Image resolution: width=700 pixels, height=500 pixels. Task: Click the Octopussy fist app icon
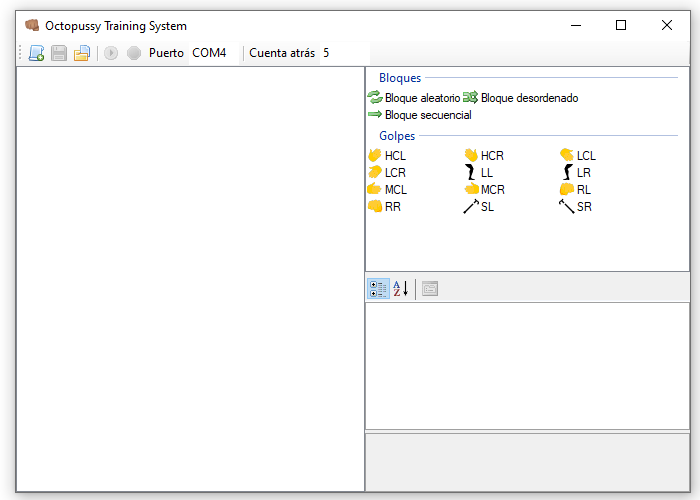32,25
